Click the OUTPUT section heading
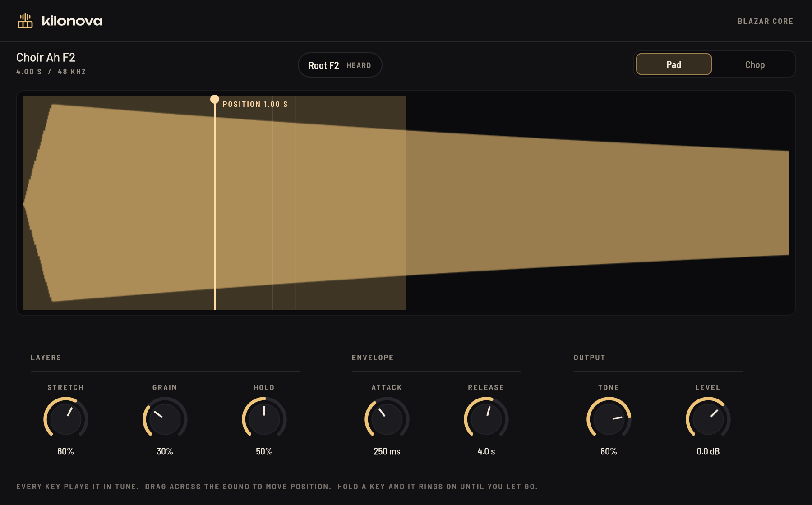812x505 pixels. (590, 358)
